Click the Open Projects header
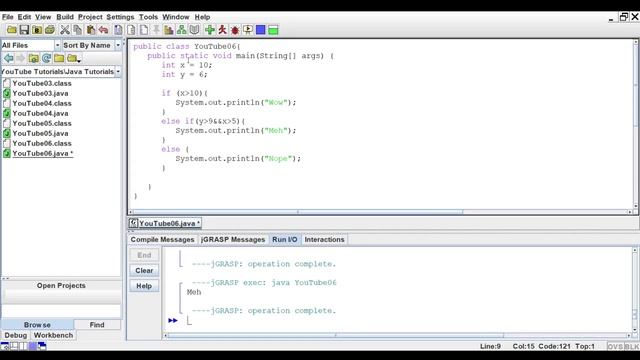640x360 pixels. (61, 286)
